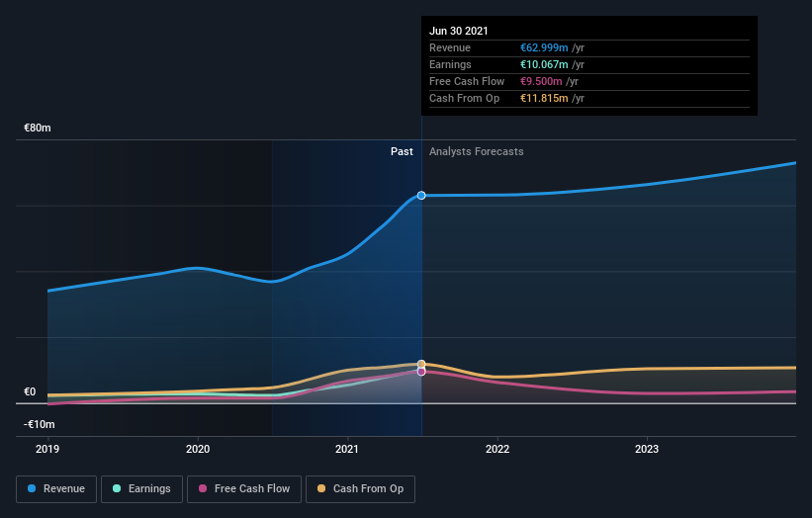Click the €0 y-axis label
This screenshot has height=518, width=812.
pos(30,391)
